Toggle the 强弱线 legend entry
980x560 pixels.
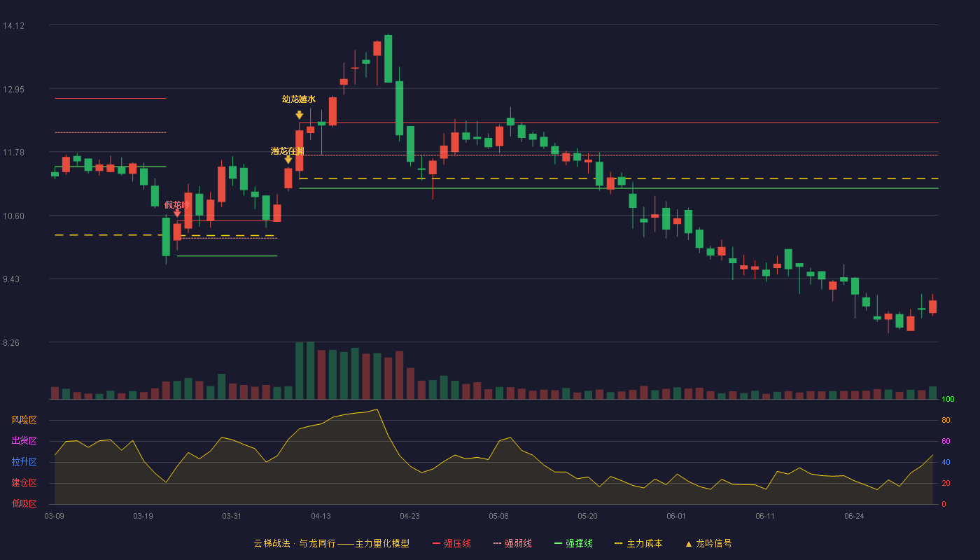pos(512,543)
